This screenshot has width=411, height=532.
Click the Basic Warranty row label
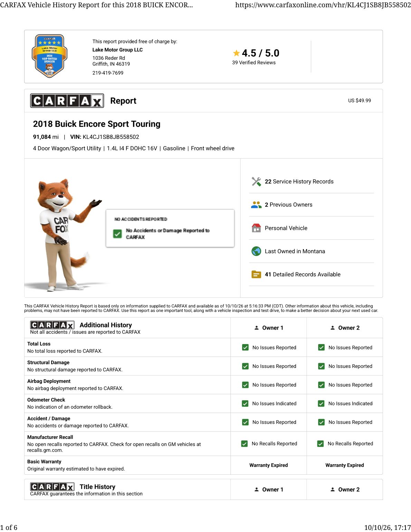coord(44,462)
